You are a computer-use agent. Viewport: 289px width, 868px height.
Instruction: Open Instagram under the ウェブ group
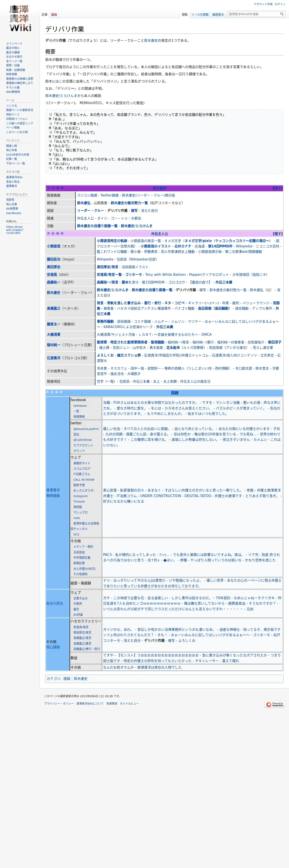tap(80, 496)
